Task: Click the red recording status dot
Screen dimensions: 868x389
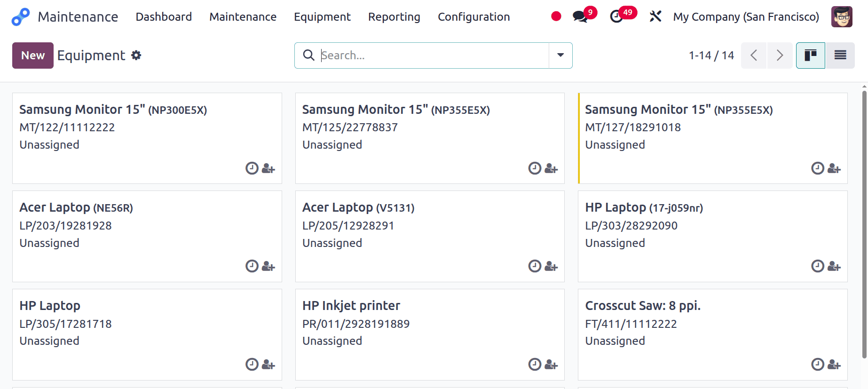Action: pos(556,16)
